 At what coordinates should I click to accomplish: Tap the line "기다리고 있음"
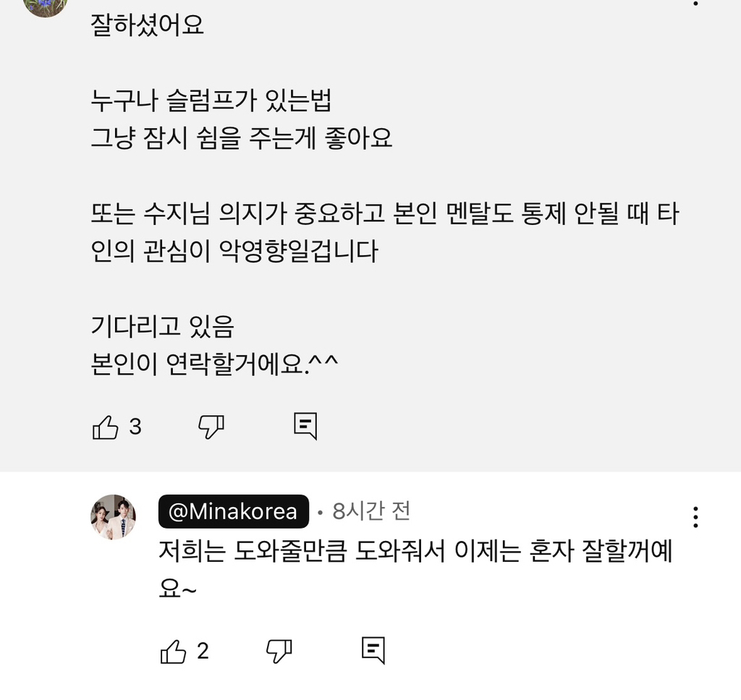162,328
